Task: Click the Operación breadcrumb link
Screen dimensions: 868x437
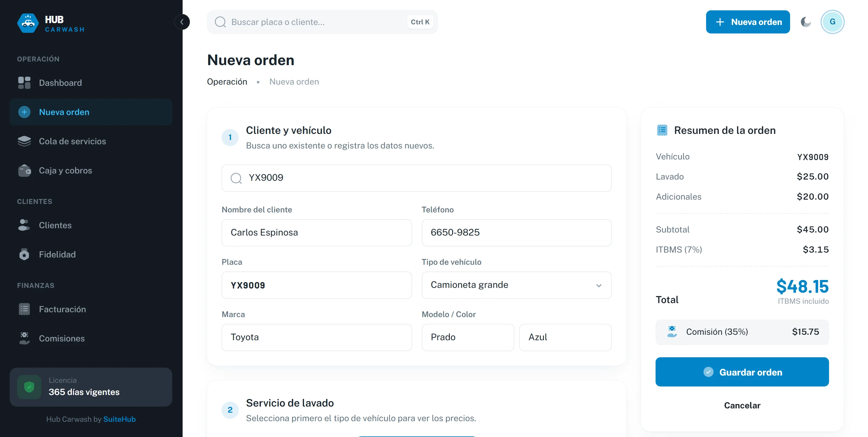Action: click(227, 82)
